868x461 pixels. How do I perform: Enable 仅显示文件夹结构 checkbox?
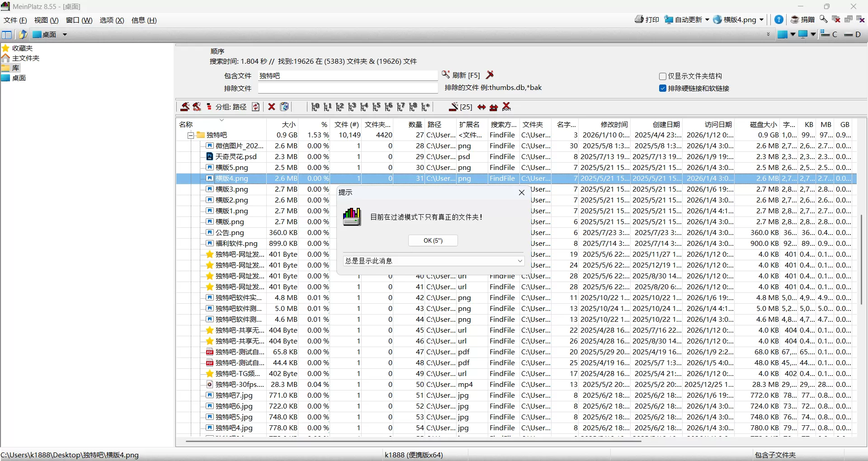tap(663, 76)
